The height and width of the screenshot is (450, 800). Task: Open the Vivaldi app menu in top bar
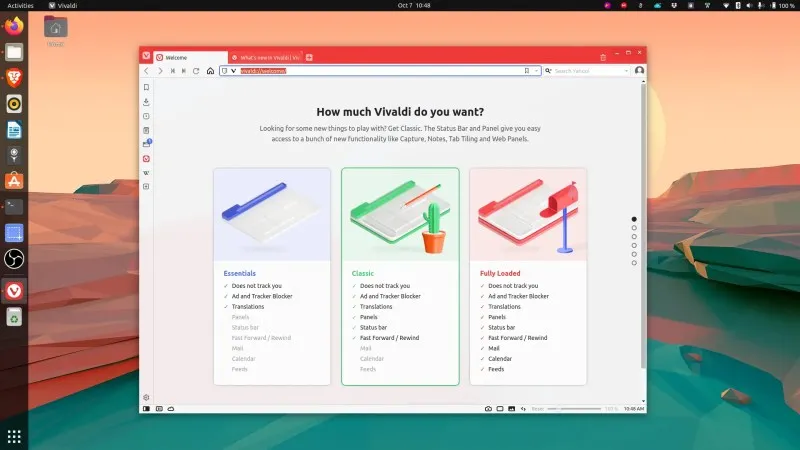coord(63,6)
